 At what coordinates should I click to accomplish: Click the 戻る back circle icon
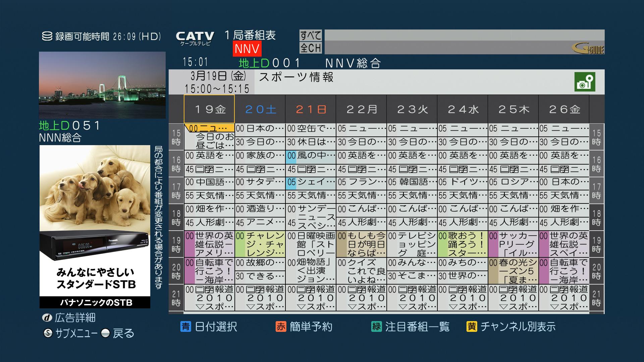coord(106,333)
